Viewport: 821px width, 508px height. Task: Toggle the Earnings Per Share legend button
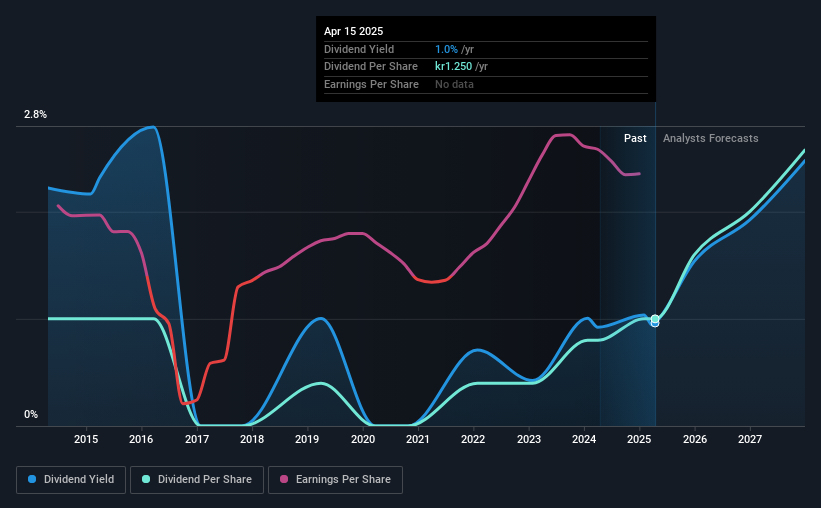[x=335, y=480]
